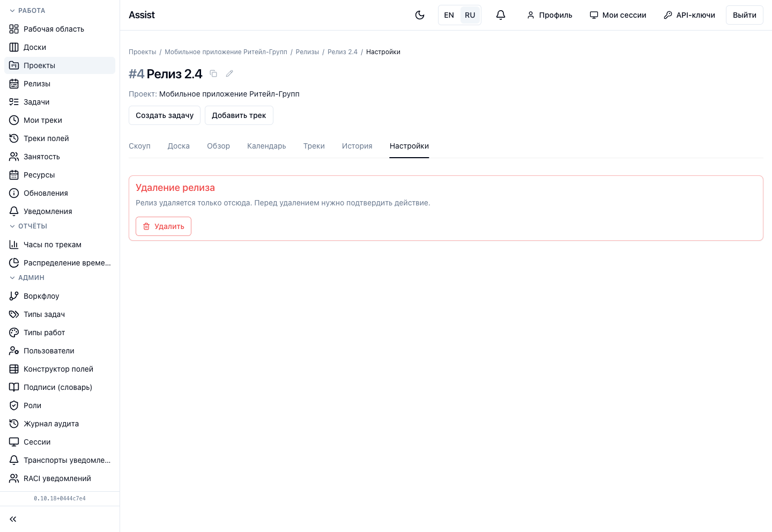Open Журнал аудита in the sidebar

(60, 424)
